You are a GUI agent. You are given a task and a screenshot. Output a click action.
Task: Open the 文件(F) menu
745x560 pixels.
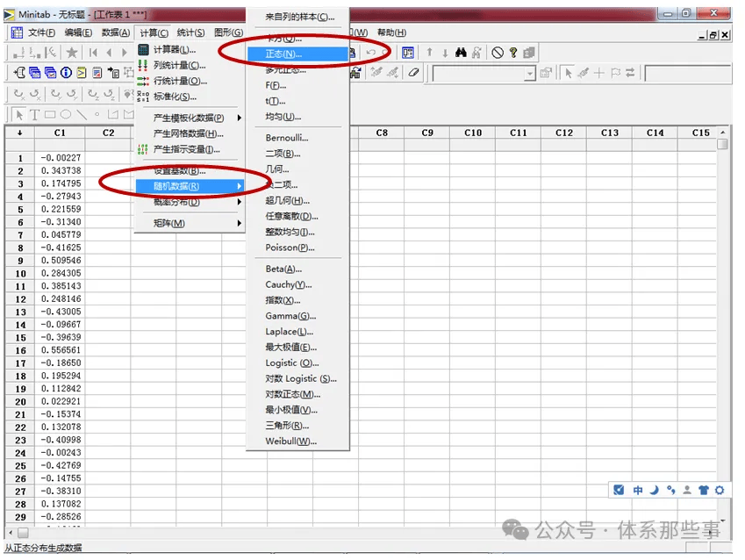click(41, 32)
